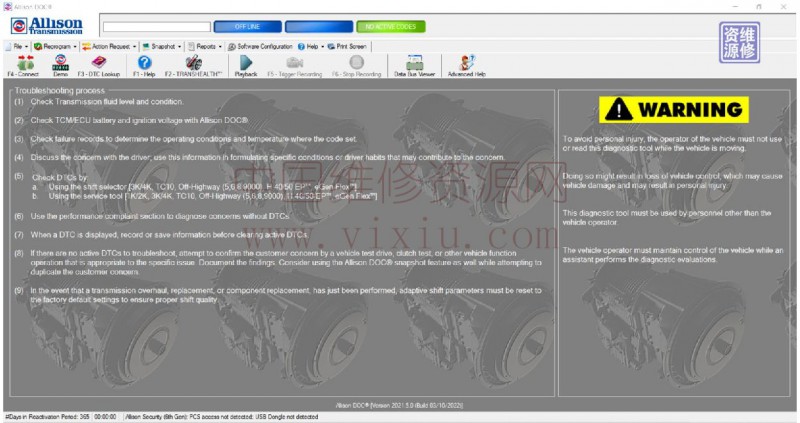The image size is (800, 423).
Task: Click the Allison Transmission logo
Action: click(x=47, y=26)
